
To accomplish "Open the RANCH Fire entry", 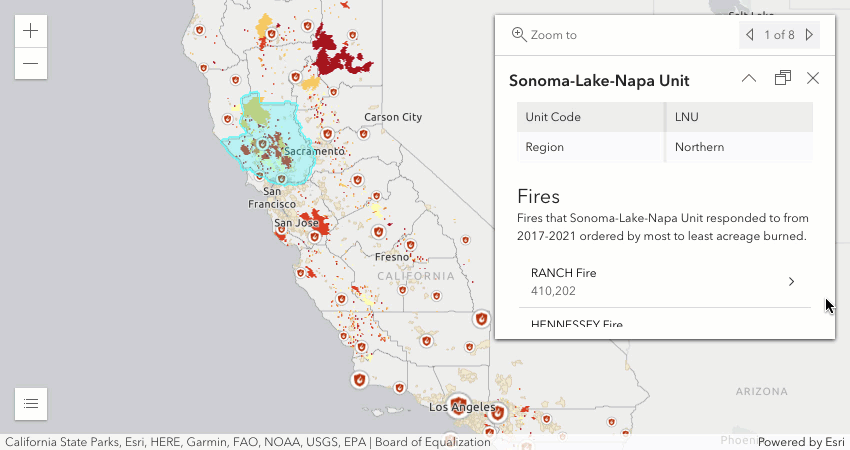I will click(665, 281).
